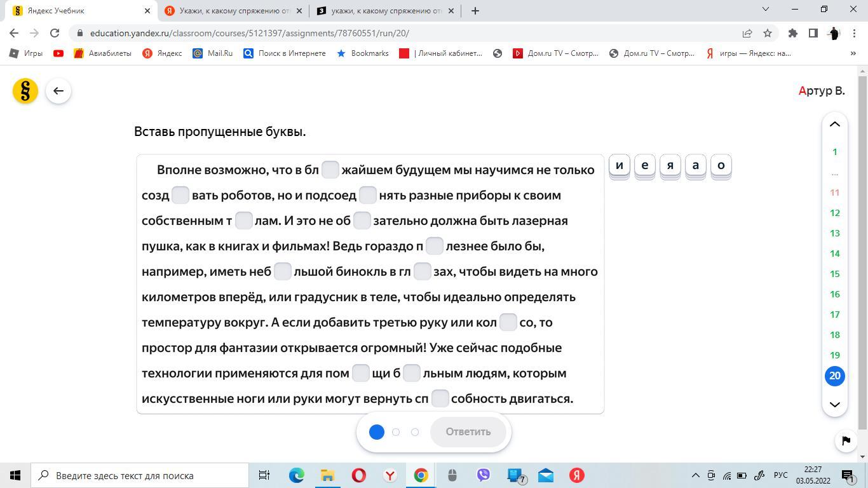The height and width of the screenshot is (488, 868).
Task: Open the Chrome three-dot menu
Action: (853, 33)
